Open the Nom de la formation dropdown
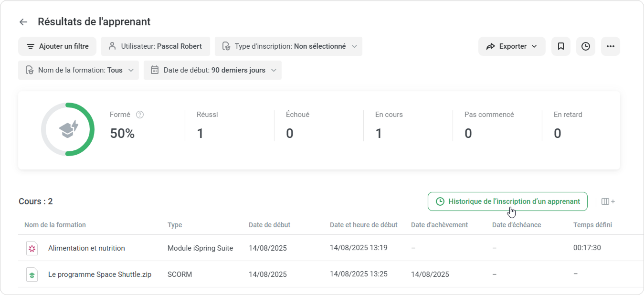The height and width of the screenshot is (295, 644). pyautogui.click(x=78, y=70)
